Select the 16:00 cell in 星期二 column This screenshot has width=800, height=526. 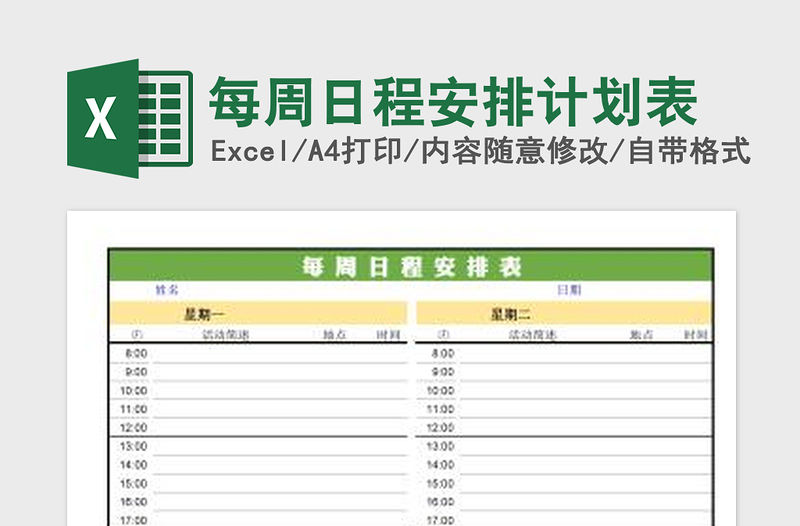coord(440,502)
